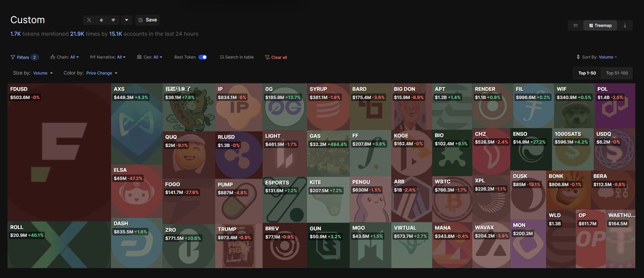
Task: Click the ESPORTS token tile
Action: 284,199
